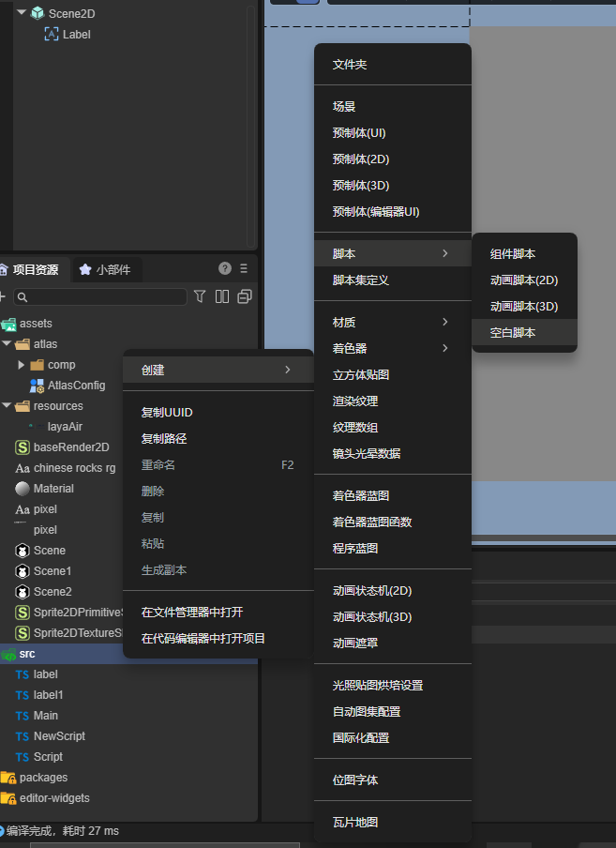Select the AtlasConfig asset icon

(x=38, y=386)
